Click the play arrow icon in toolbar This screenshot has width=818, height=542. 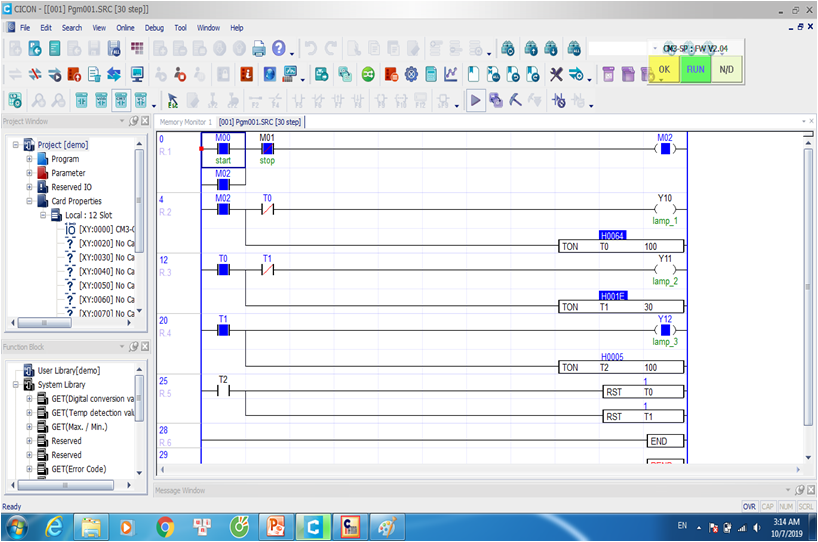[475, 100]
